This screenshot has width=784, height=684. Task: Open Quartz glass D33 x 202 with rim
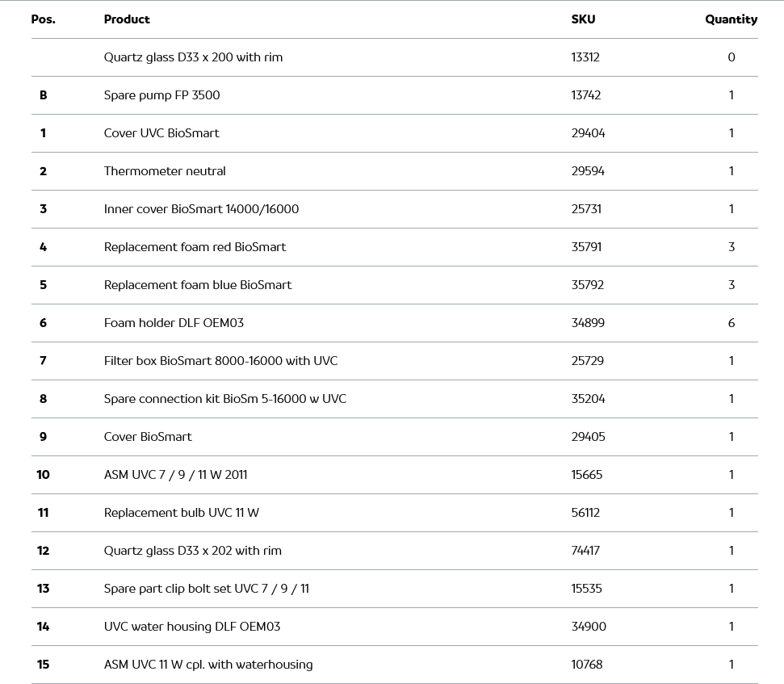pos(193,551)
